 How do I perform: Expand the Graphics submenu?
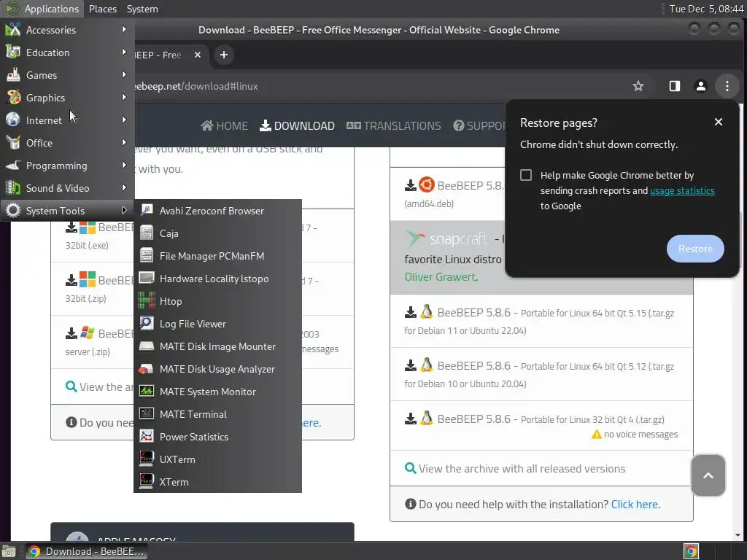(x=67, y=98)
